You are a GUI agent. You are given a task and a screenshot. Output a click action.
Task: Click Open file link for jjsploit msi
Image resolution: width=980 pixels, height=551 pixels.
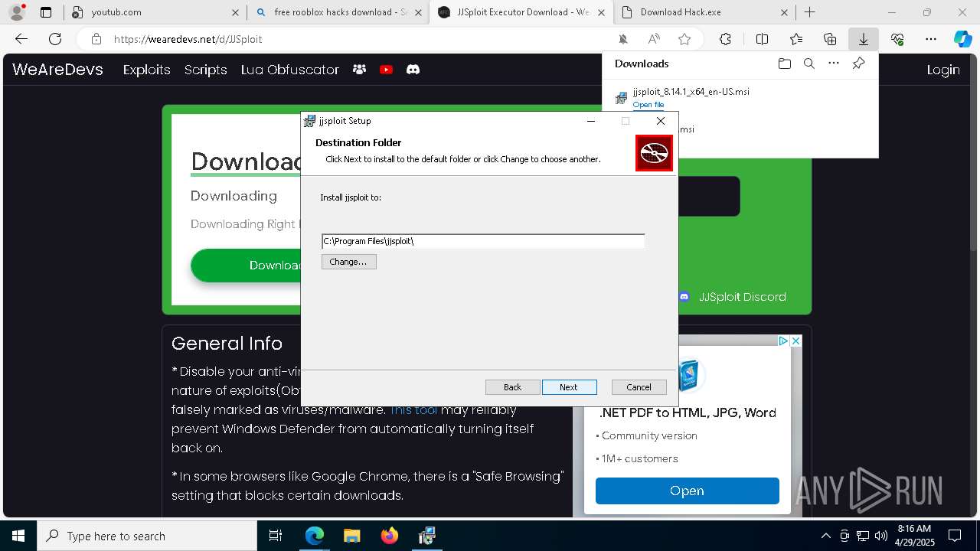pyautogui.click(x=648, y=105)
